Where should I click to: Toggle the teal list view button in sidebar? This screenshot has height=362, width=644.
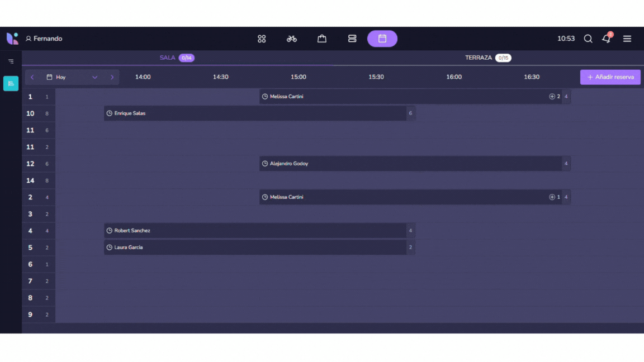point(11,83)
